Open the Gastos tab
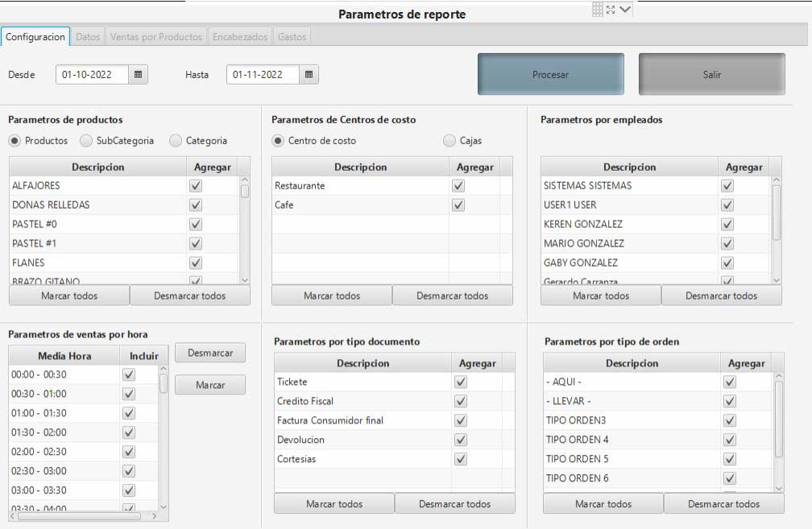Image resolution: width=812 pixels, height=529 pixels. [x=291, y=37]
